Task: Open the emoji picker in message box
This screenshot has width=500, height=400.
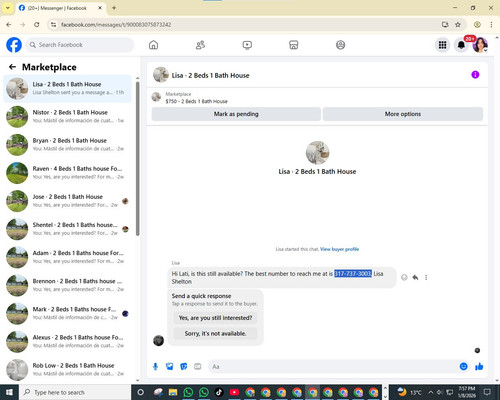Action: click(x=463, y=367)
